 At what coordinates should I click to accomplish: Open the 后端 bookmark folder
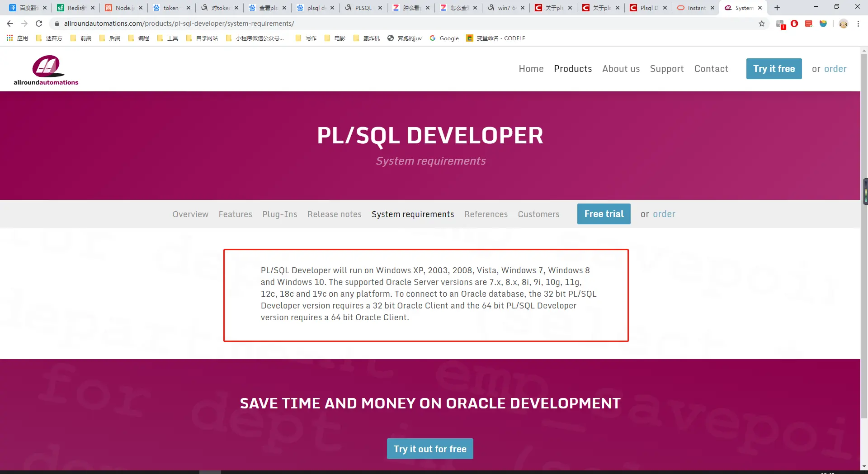click(x=110, y=38)
